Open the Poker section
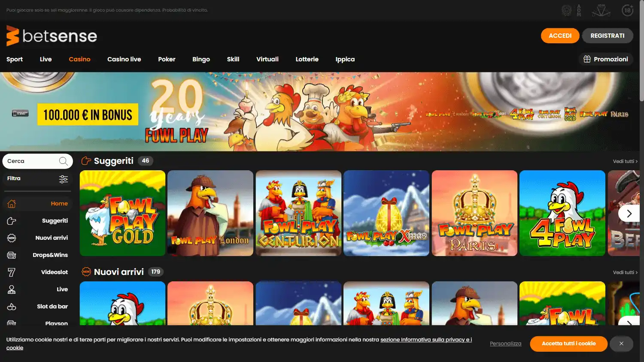Screen dimensions: 644x362 167,59
